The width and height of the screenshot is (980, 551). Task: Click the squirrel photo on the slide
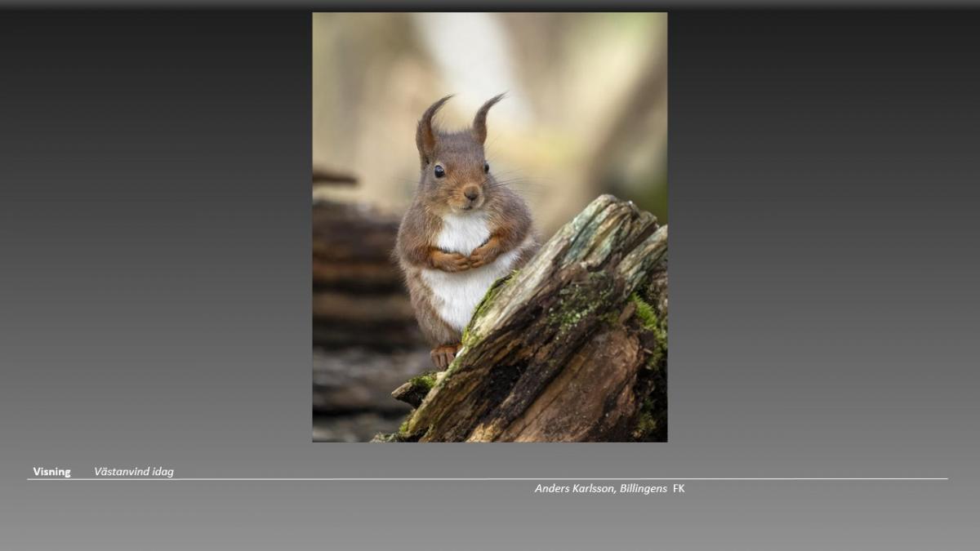[x=490, y=227]
